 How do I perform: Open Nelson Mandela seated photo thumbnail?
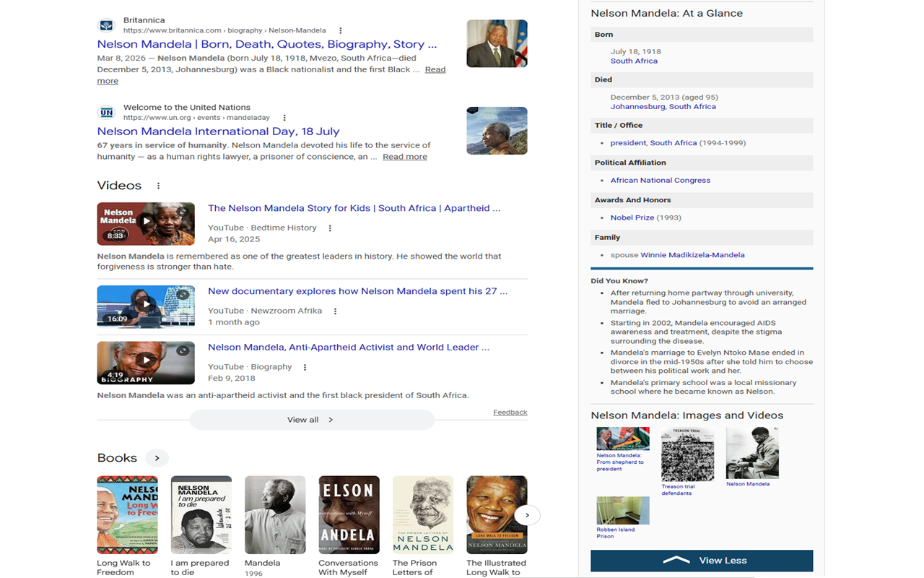752,453
